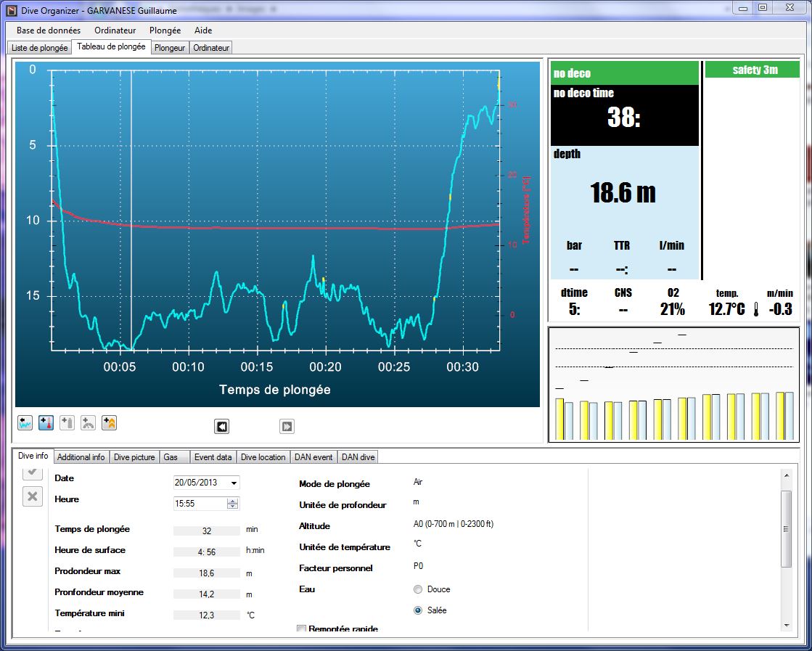Screen dimensions: 812x651
Task: Toggle the Remontée rapide checkbox
Action: (x=301, y=629)
